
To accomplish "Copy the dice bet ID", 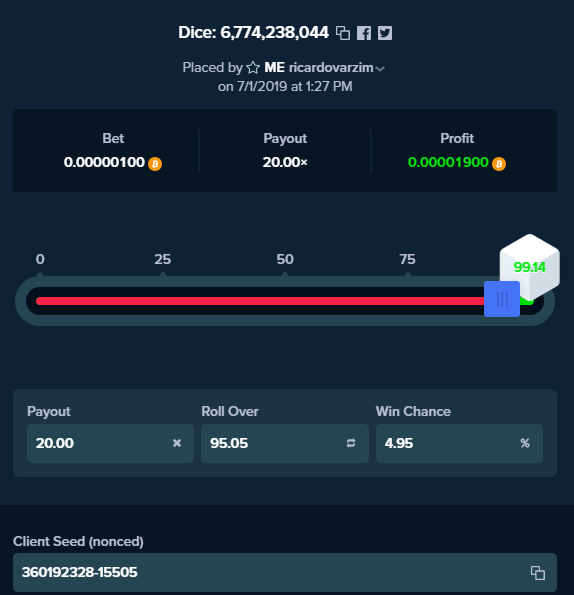I will [343, 33].
